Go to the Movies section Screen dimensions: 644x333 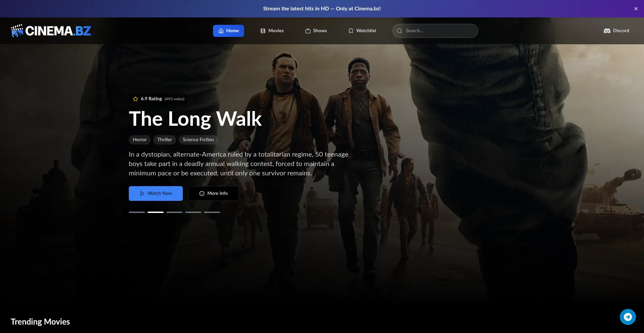(272, 31)
